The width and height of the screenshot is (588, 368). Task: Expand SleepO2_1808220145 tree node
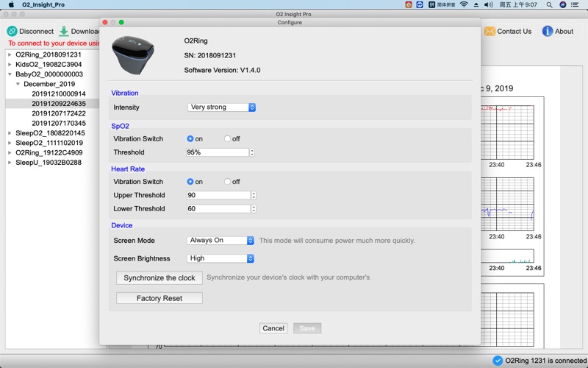(10, 133)
